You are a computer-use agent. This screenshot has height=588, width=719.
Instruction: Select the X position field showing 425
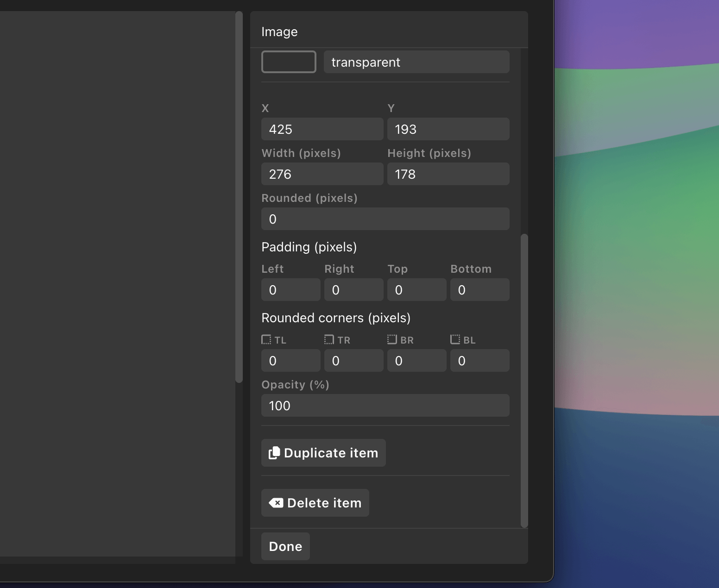pos(322,129)
